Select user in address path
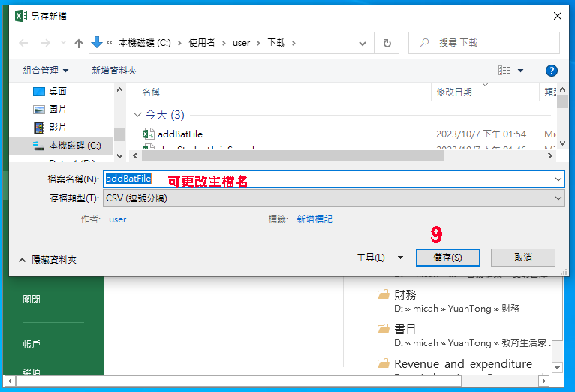 point(241,43)
